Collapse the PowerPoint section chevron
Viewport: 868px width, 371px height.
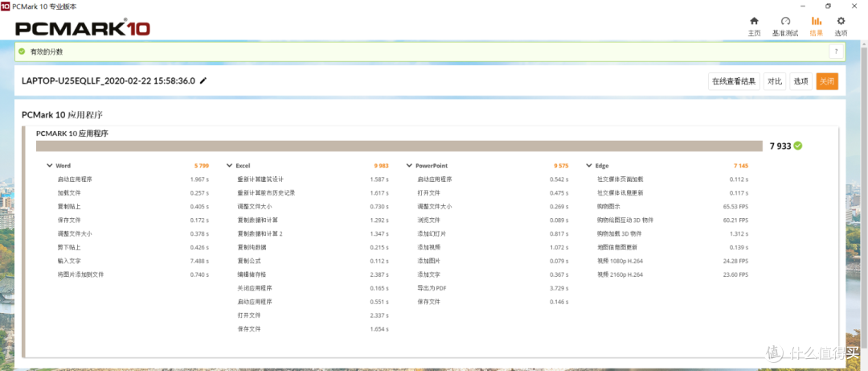[409, 166]
